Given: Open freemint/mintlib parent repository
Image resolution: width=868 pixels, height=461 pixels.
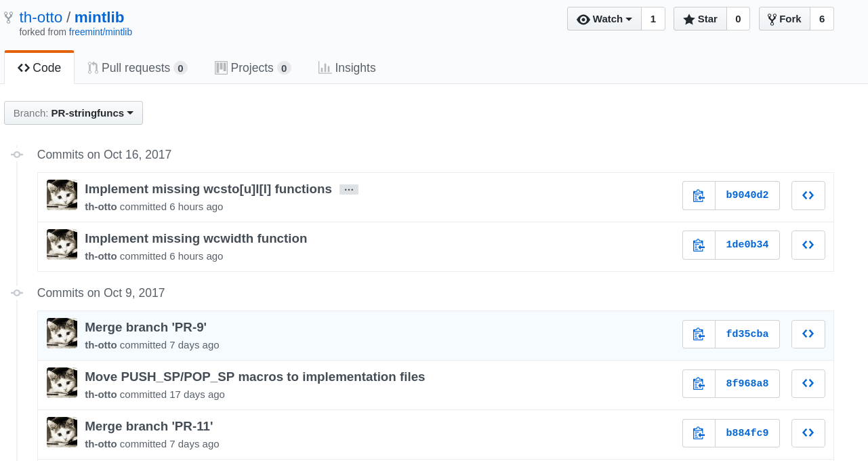Looking at the screenshot, I should pyautogui.click(x=100, y=32).
